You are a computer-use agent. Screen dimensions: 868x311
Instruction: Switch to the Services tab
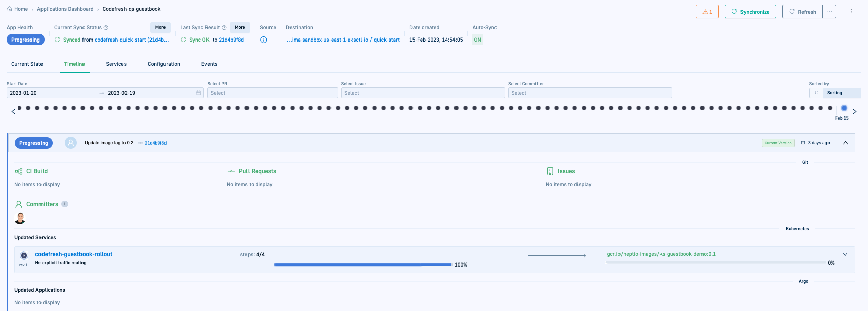tap(116, 64)
